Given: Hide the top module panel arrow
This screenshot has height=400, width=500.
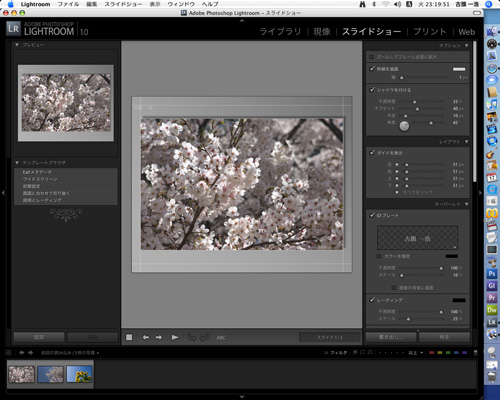Looking at the screenshot, I should (x=242, y=20).
